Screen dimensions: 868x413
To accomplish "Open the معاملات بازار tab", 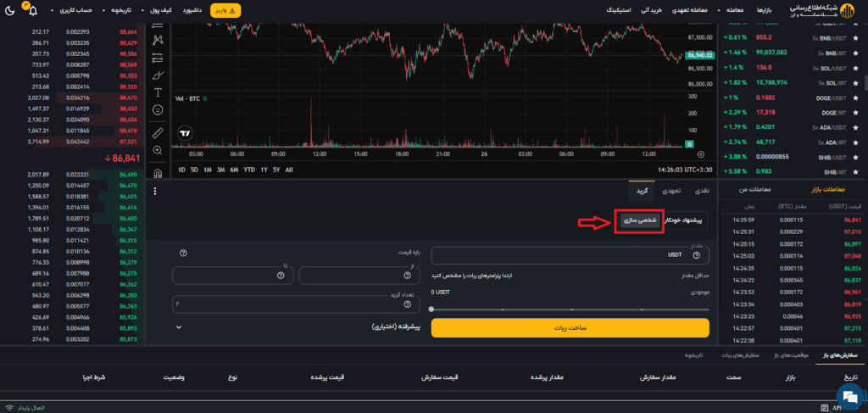I will click(827, 190).
